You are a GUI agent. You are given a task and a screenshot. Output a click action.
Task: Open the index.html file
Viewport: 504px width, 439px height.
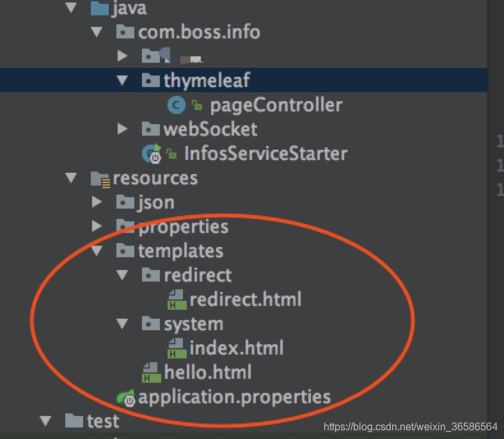[x=237, y=348]
